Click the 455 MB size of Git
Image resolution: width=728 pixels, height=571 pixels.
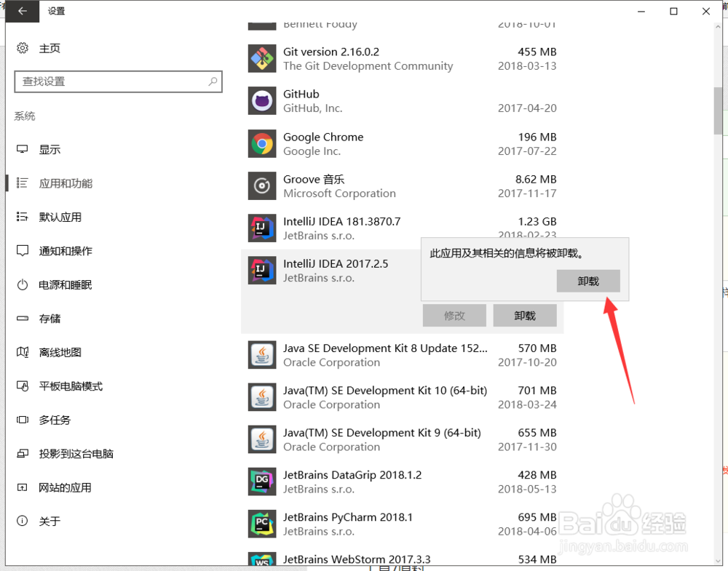537,52
